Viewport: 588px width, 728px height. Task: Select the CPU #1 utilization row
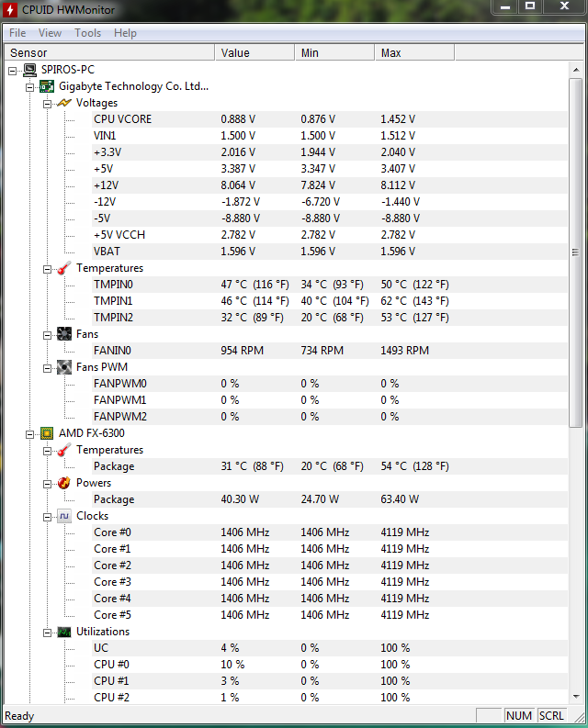(330, 681)
